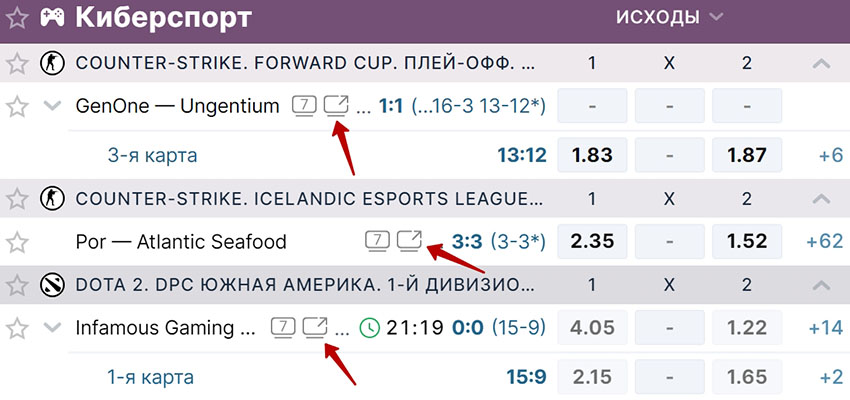Screen dimensions: 850x400
Task: Click statistics monitor icon for Por — Atlantic Seafood
Action: pyautogui.click(x=376, y=240)
